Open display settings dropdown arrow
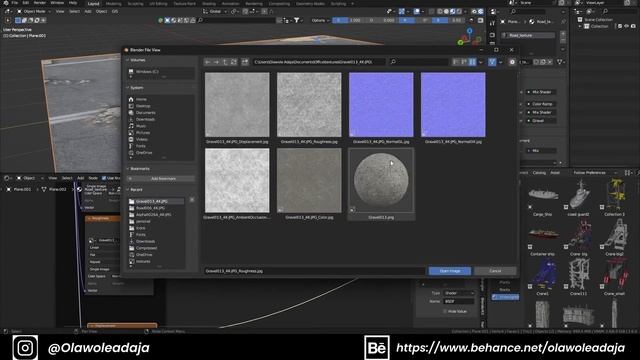Screen dimensions: 640x360 [x=481, y=62]
